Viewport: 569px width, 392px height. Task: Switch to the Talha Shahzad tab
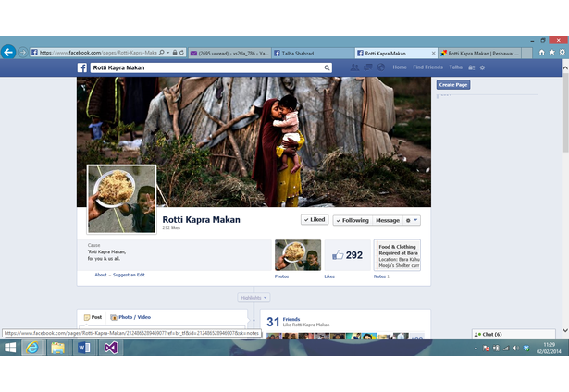point(313,54)
